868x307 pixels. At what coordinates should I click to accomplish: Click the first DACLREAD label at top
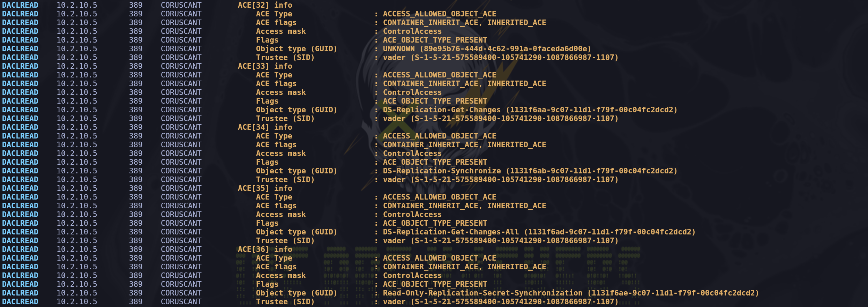click(20, 5)
